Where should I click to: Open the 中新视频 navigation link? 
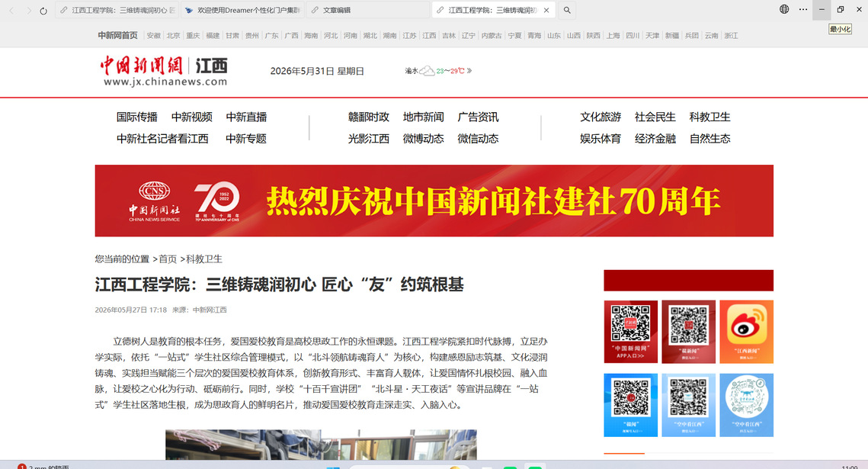pyautogui.click(x=191, y=117)
